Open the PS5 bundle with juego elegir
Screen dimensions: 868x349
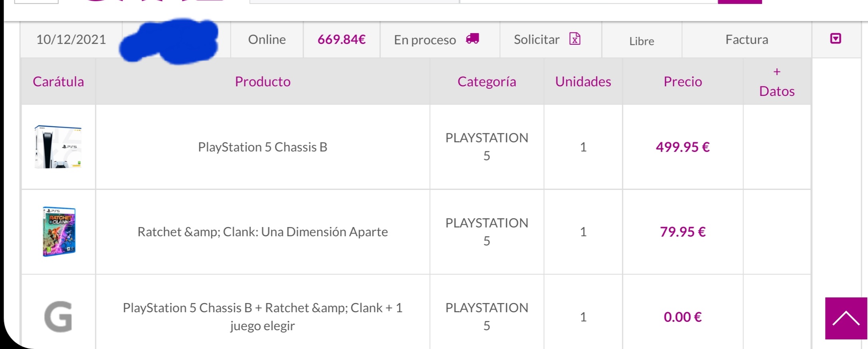pos(263,317)
